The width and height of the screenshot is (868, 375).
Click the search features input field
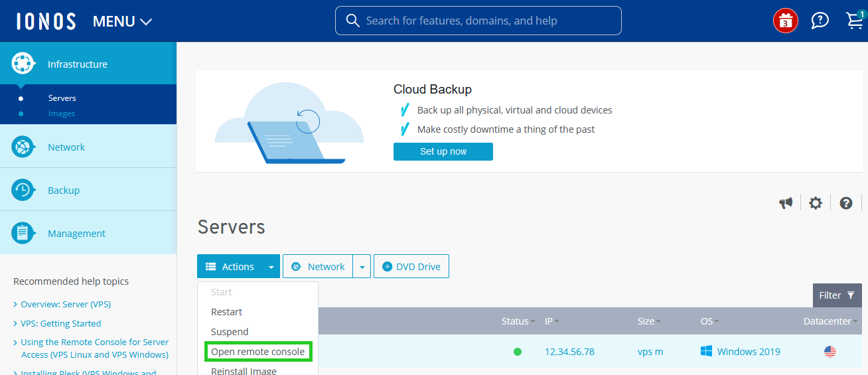[478, 21]
